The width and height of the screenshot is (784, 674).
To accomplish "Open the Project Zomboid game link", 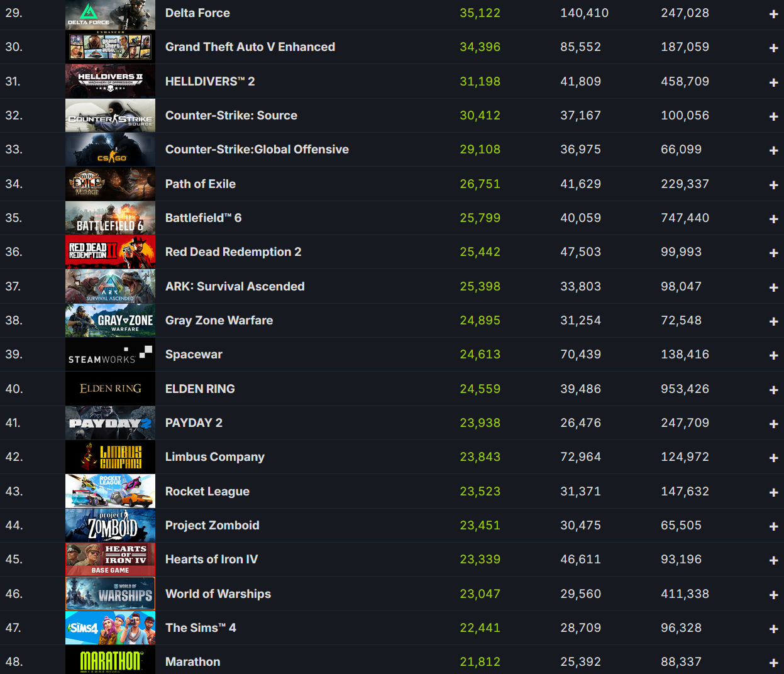I will [x=213, y=526].
